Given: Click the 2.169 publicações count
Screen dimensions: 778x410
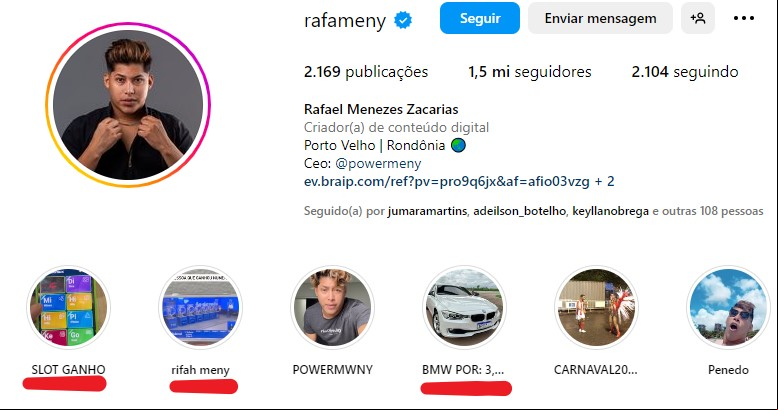Looking at the screenshot, I should [366, 72].
